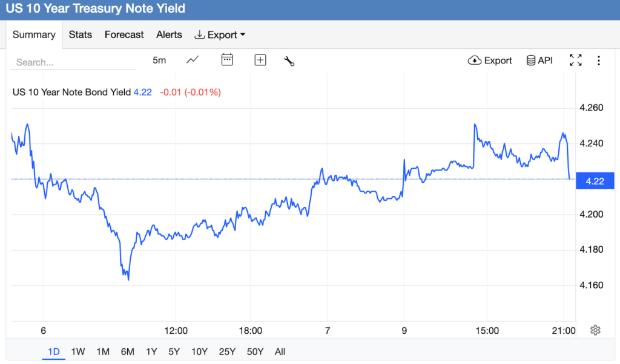Screen dimensions: 620x364
Task: Switch to the Stats tab
Action: click(x=81, y=34)
